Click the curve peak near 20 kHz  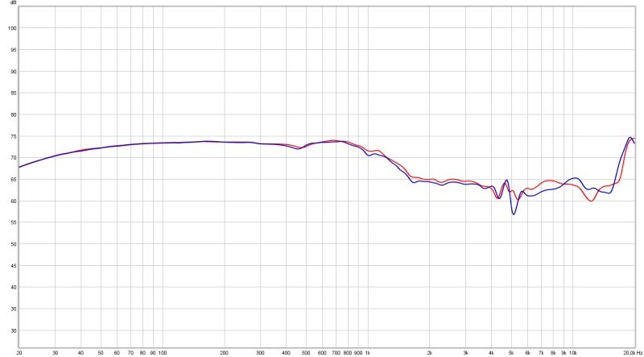[x=630, y=137]
